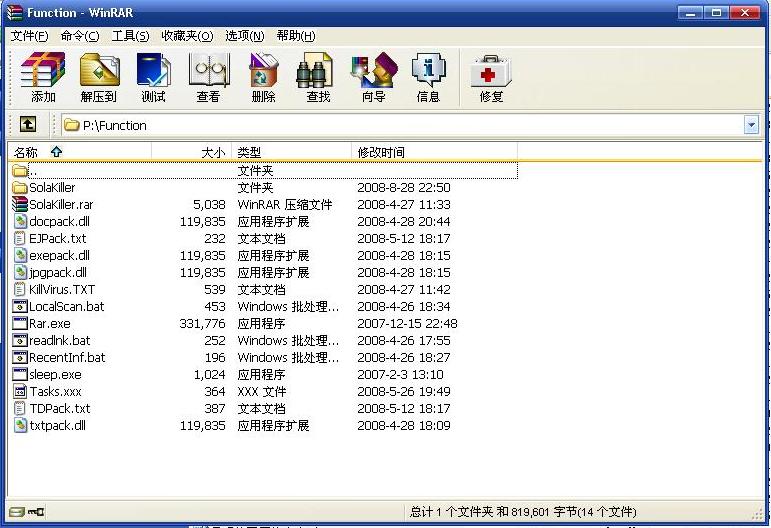Select the RecentInf.bat file name

tap(67, 357)
